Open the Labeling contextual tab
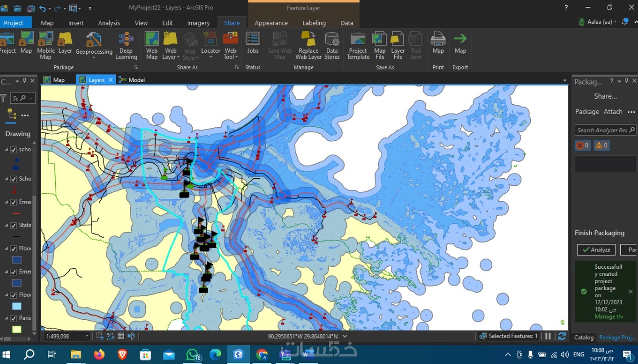Viewport: 638px width, 364px height. (314, 23)
